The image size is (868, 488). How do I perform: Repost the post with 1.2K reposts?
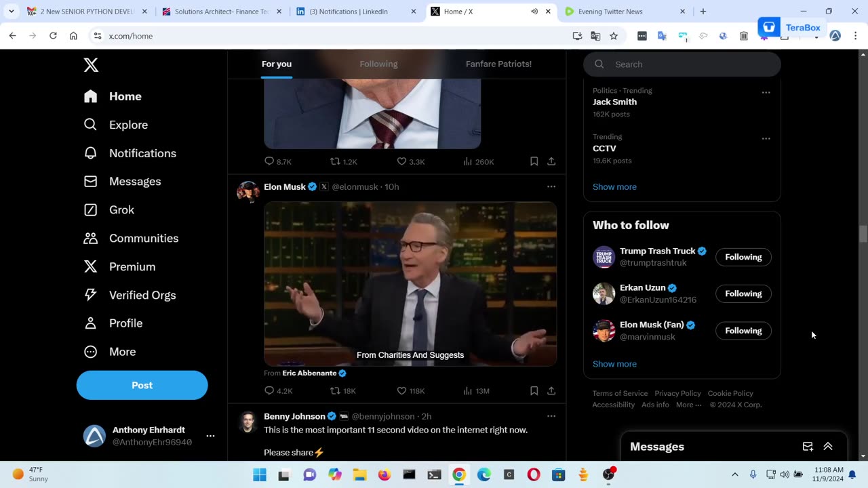[x=343, y=161]
